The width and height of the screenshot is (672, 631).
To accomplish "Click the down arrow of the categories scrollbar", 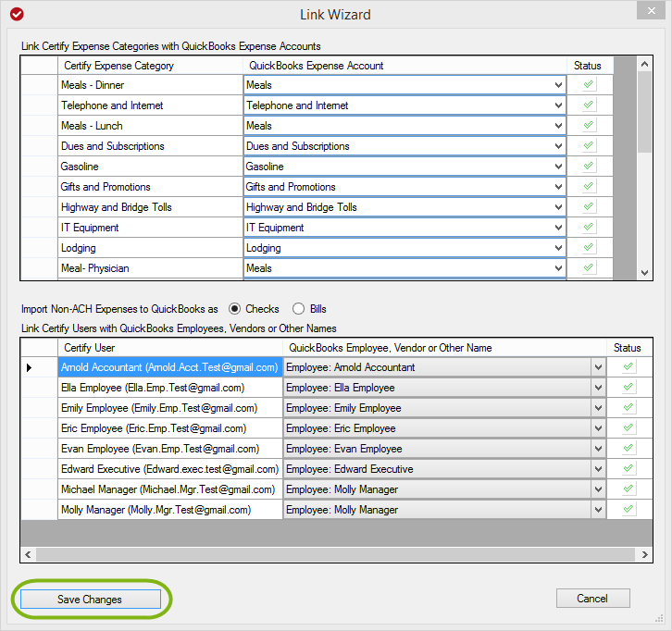I will pos(644,273).
